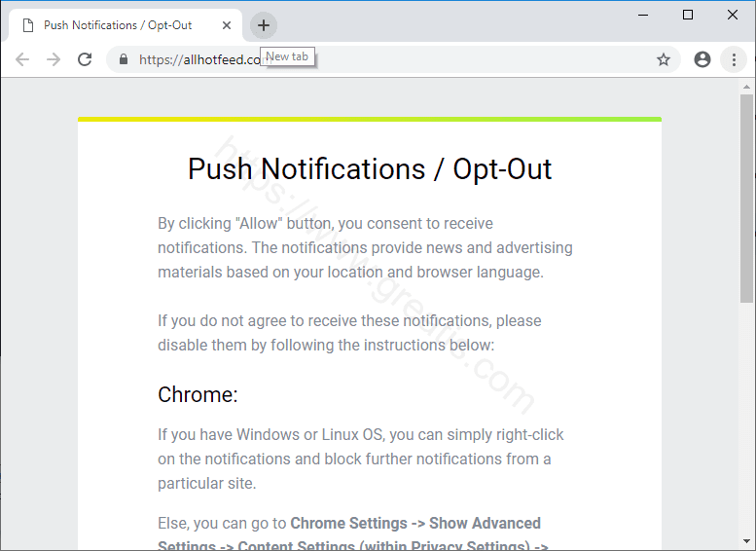Minimize the Chrome window
Image resolution: width=756 pixels, height=551 pixels.
pyautogui.click(x=643, y=15)
